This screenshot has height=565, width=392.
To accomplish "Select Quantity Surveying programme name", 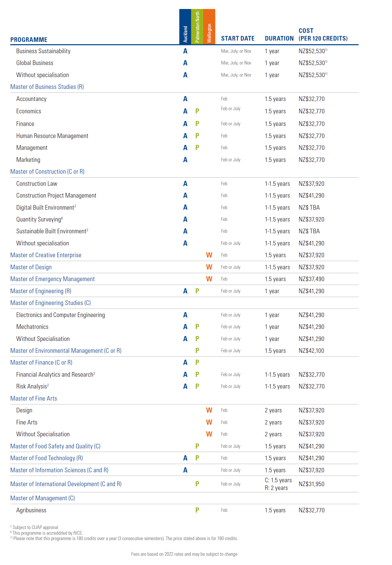I will [x=39, y=219].
